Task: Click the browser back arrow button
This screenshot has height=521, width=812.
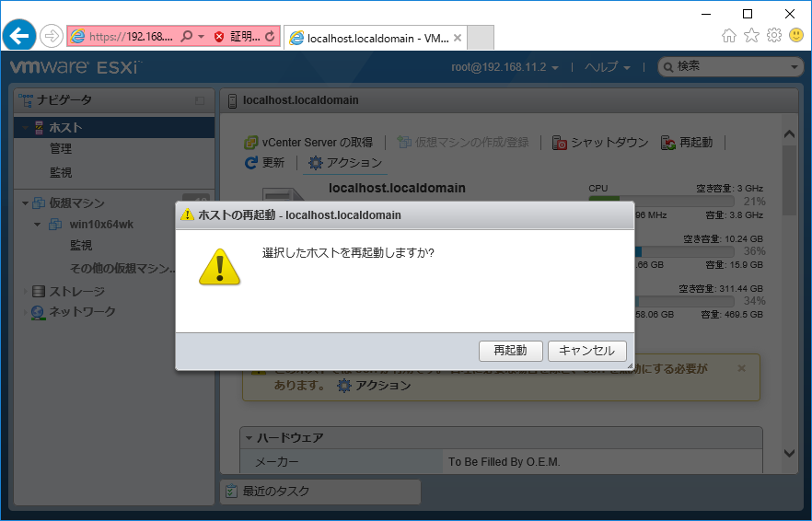Action: coord(19,36)
